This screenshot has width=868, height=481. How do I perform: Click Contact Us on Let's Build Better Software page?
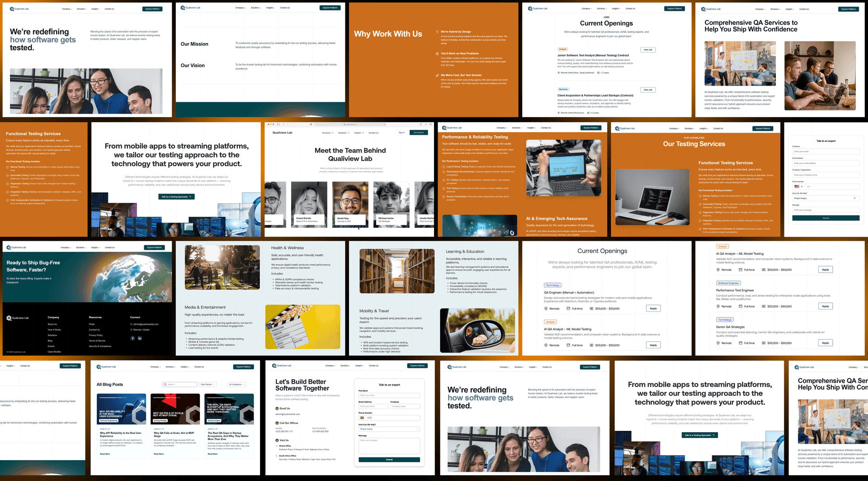tap(373, 366)
